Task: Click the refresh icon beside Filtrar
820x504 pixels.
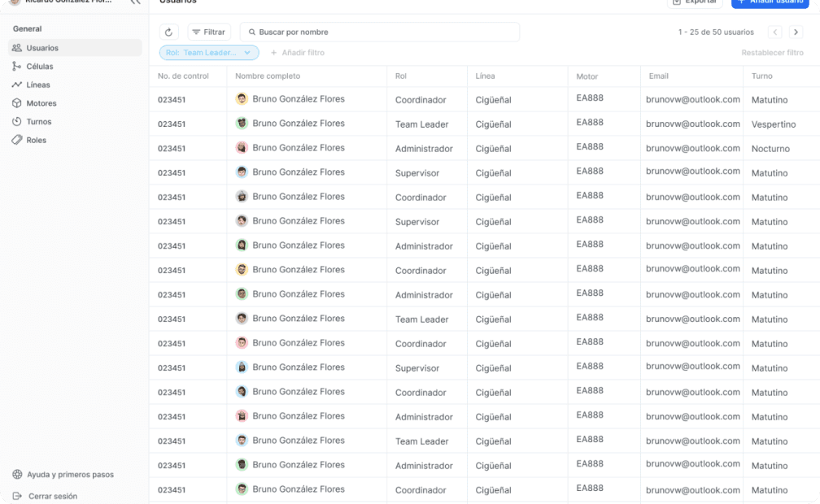Action: tap(168, 32)
